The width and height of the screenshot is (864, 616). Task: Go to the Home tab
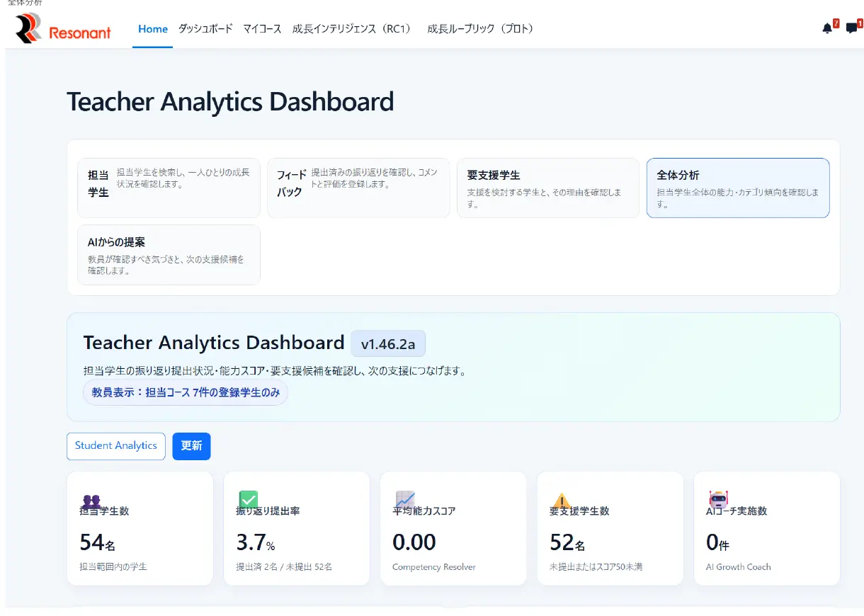coord(153,29)
